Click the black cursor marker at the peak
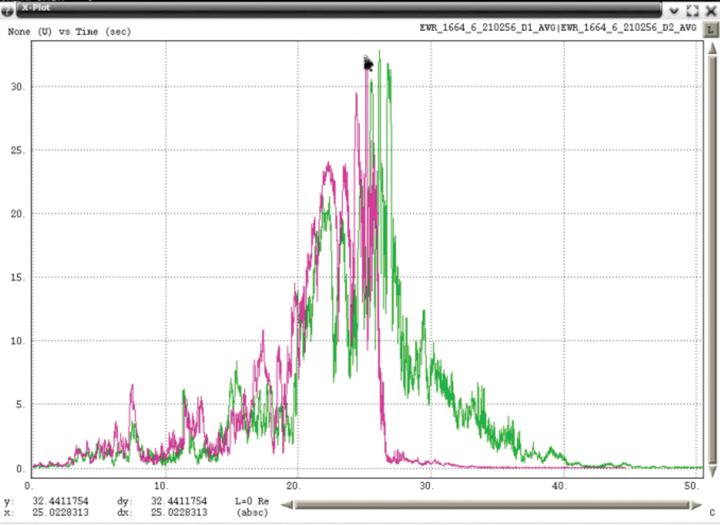This screenshot has width=720, height=525. tap(368, 64)
